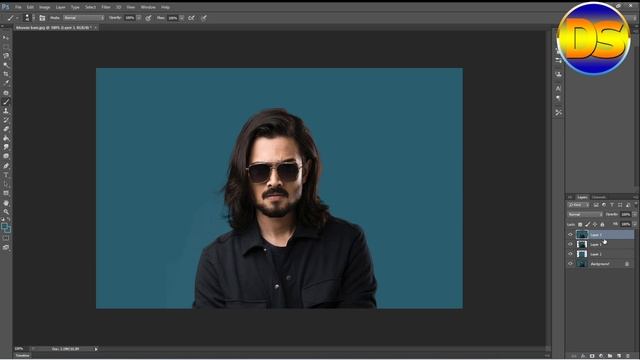Select the Zoom tool

[x=6, y=212]
